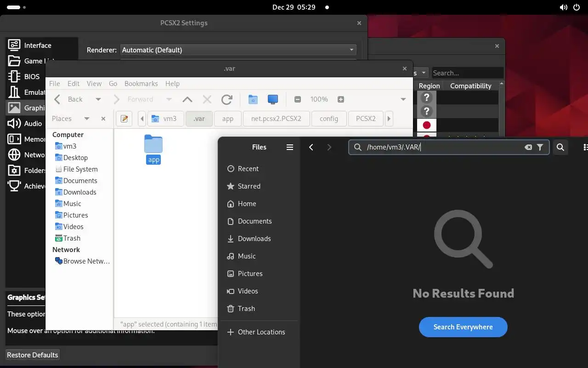Click search magnifier button in Files
Screen dimensions: 588x368
(x=560, y=147)
